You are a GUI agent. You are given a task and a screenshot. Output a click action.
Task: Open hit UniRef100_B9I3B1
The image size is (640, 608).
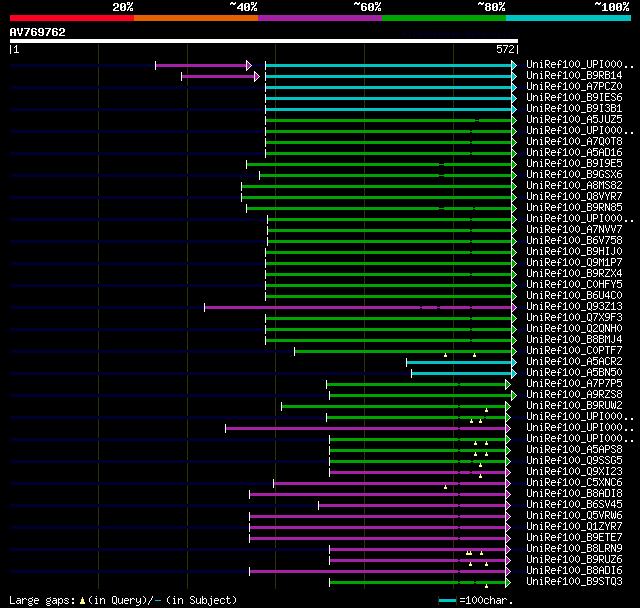574,109
